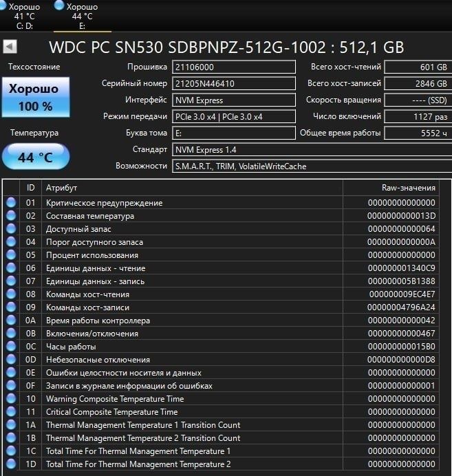Screen dimensions: 452x476
Task: Select raw value 00000000000467
Action: pyautogui.click(x=401, y=334)
